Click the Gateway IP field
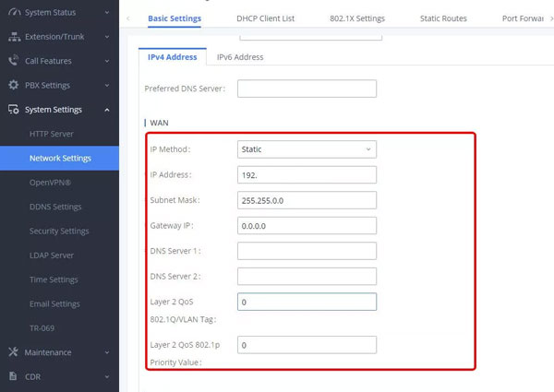Screen dimensions: 554x392 pyautogui.click(x=307, y=225)
